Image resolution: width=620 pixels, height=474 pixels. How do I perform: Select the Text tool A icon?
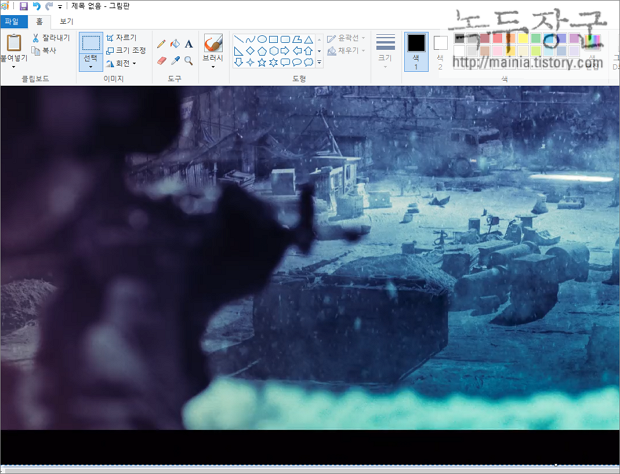(x=189, y=44)
